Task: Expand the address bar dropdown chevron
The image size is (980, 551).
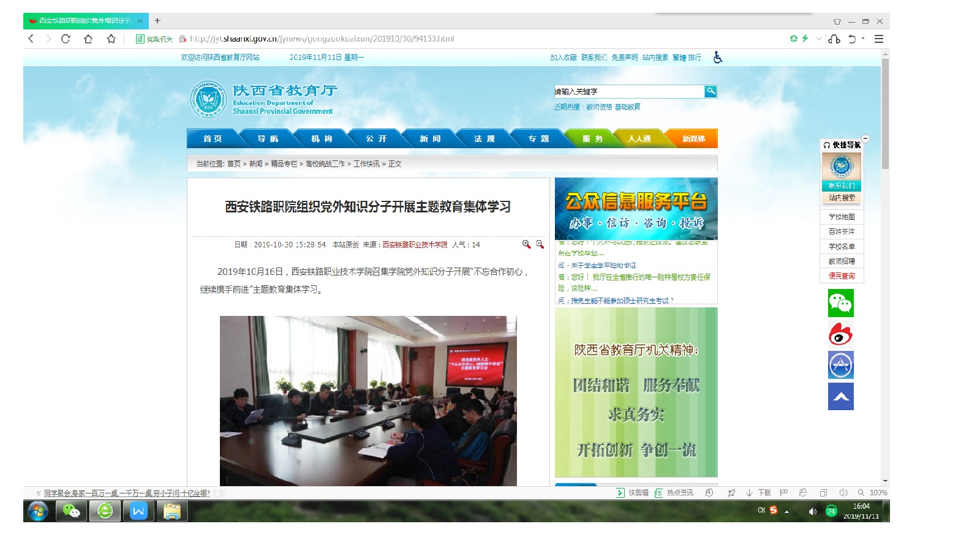Action: [x=818, y=39]
